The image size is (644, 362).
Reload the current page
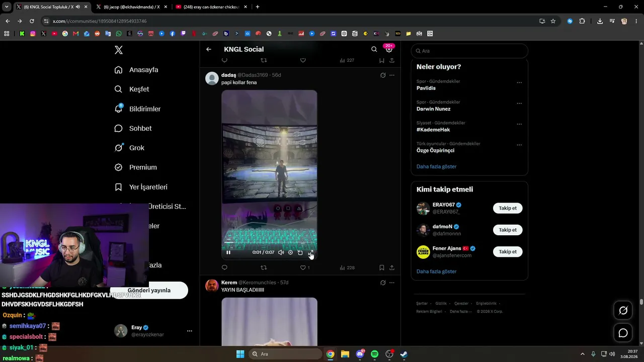[x=32, y=21]
